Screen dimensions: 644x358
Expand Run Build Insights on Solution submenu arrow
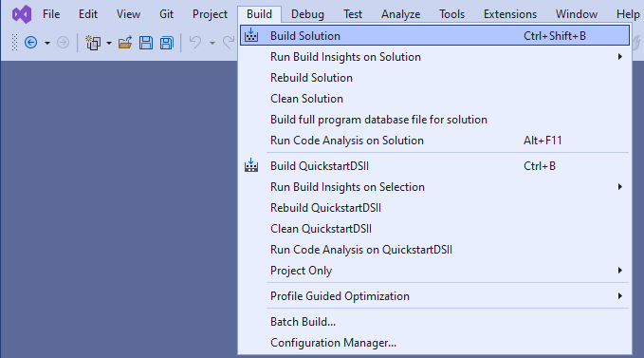pyautogui.click(x=619, y=57)
